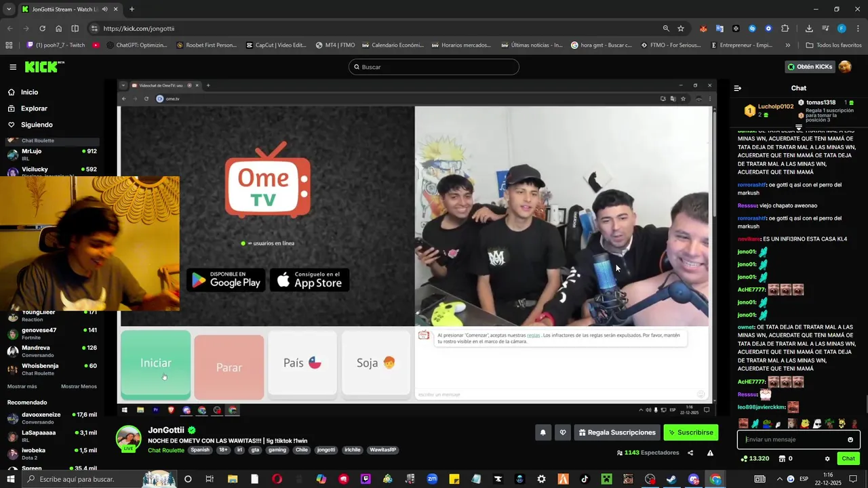Image resolution: width=868 pixels, height=488 pixels.
Task: Go to Siguiendo in sidebar
Action: pyautogui.click(x=37, y=125)
